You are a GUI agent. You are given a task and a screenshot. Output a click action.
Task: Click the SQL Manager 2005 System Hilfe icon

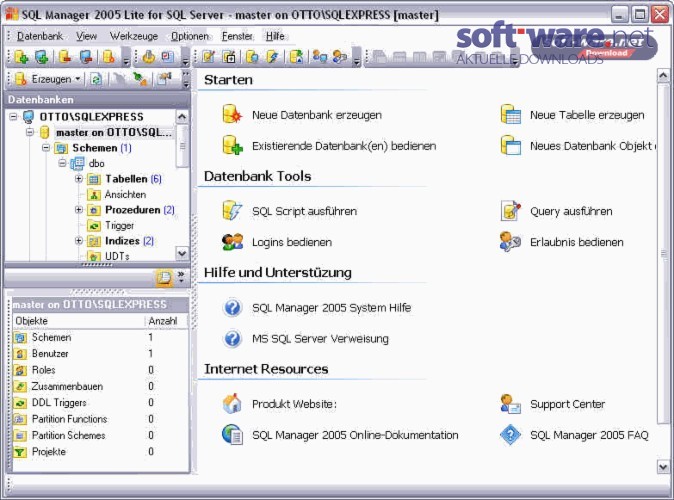[x=233, y=307]
